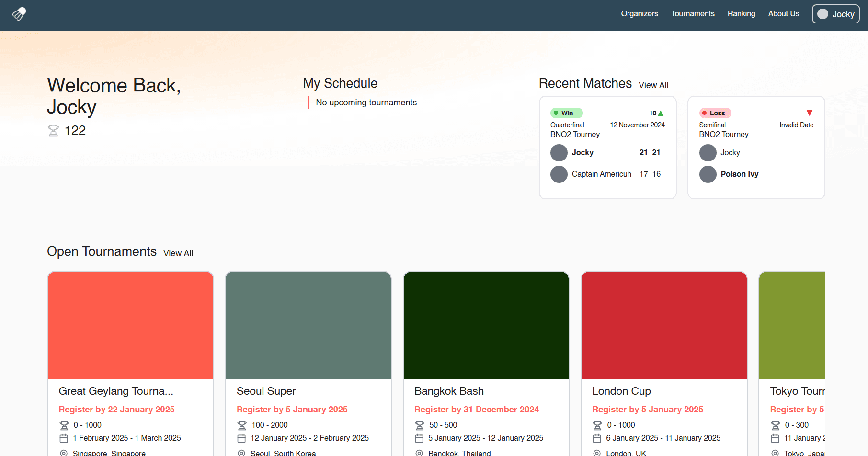Click the calendar icon on Bangkok Bash card

click(x=420, y=438)
